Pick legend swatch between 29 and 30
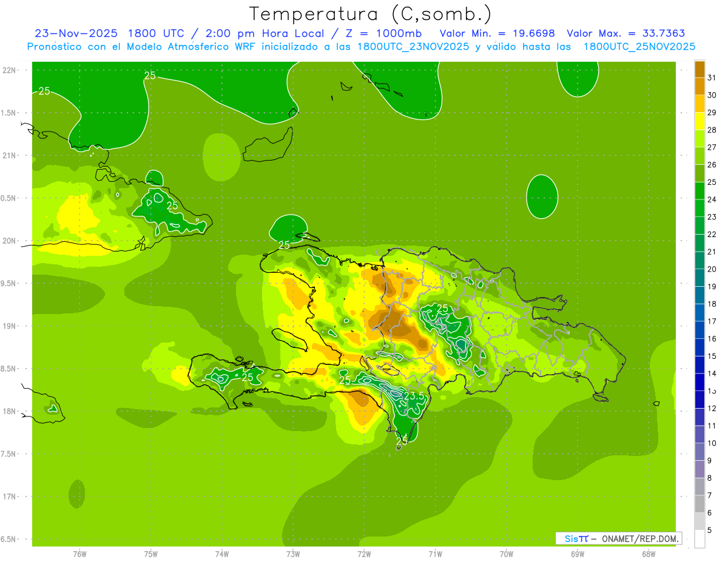The width and height of the screenshot is (728, 562). click(700, 104)
